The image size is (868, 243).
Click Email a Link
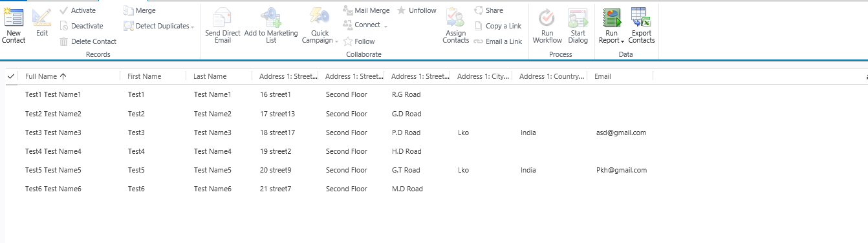pos(497,41)
